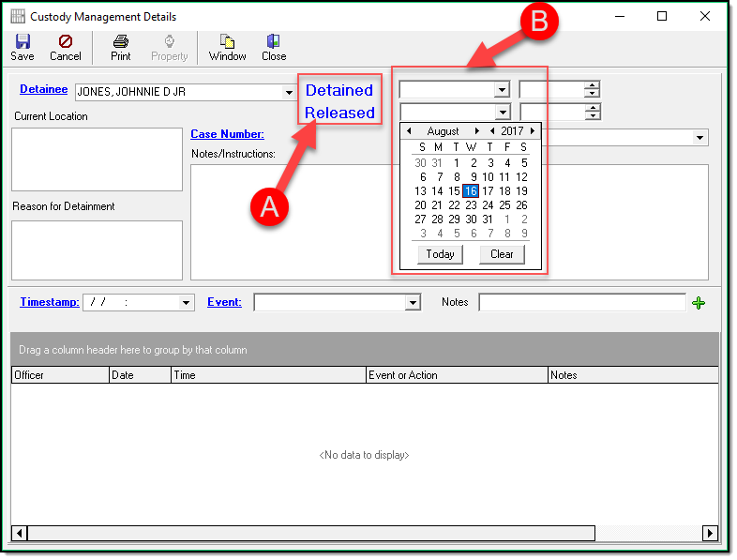Image resolution: width=737 pixels, height=560 pixels.
Task: Click the Notes text field
Action: (581, 302)
